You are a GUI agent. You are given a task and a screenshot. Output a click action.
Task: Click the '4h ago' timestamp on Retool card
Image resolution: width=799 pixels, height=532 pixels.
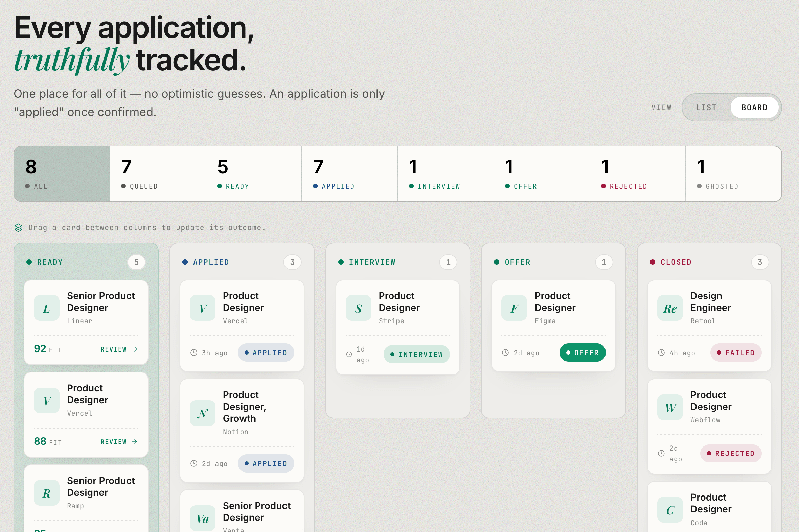click(x=682, y=353)
